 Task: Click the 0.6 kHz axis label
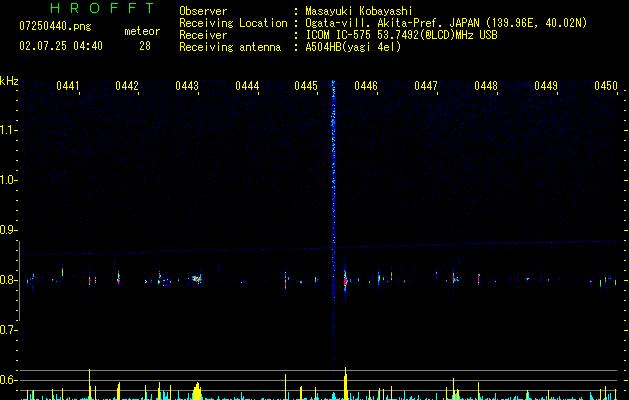8,380
